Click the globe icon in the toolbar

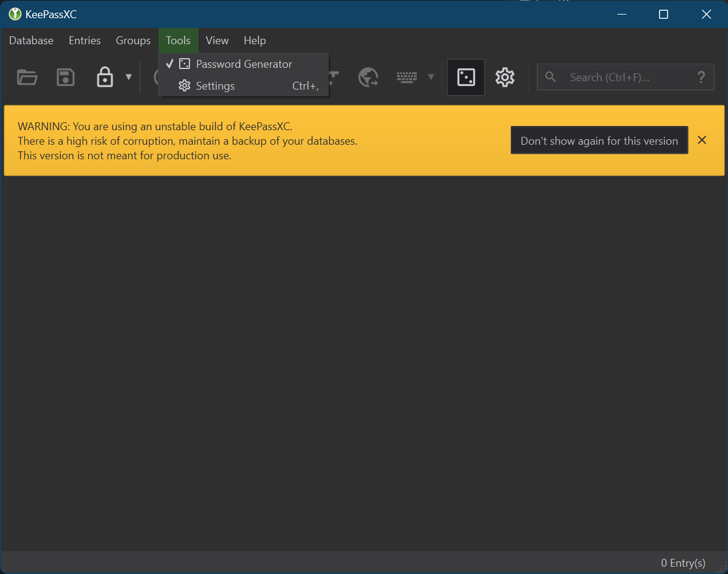click(369, 77)
